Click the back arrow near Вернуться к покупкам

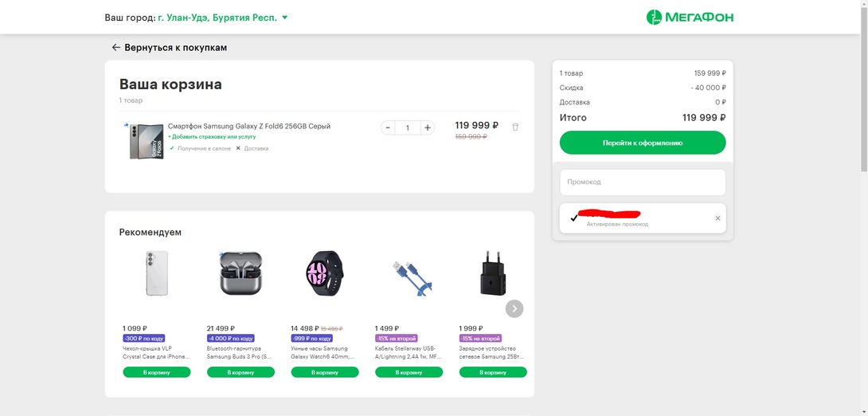coord(115,48)
